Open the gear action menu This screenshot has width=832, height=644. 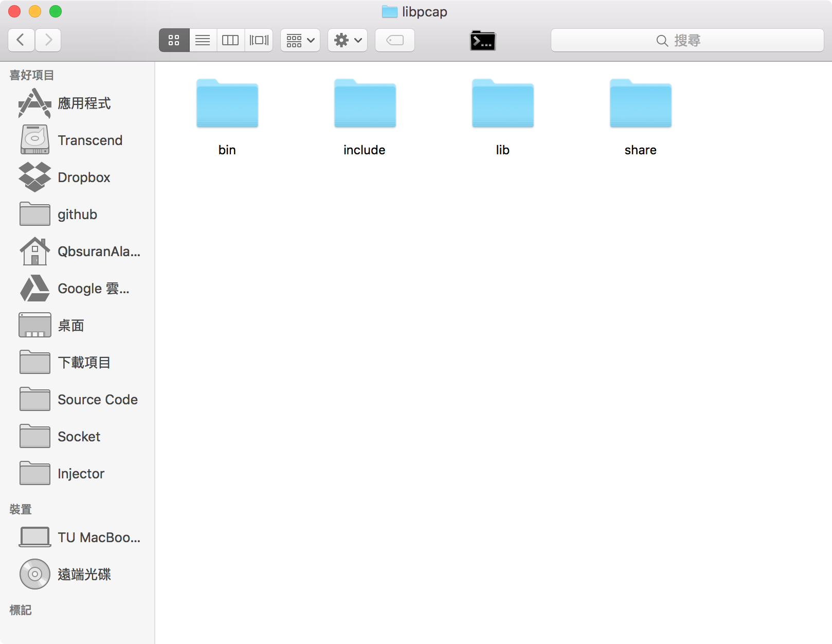(x=348, y=40)
